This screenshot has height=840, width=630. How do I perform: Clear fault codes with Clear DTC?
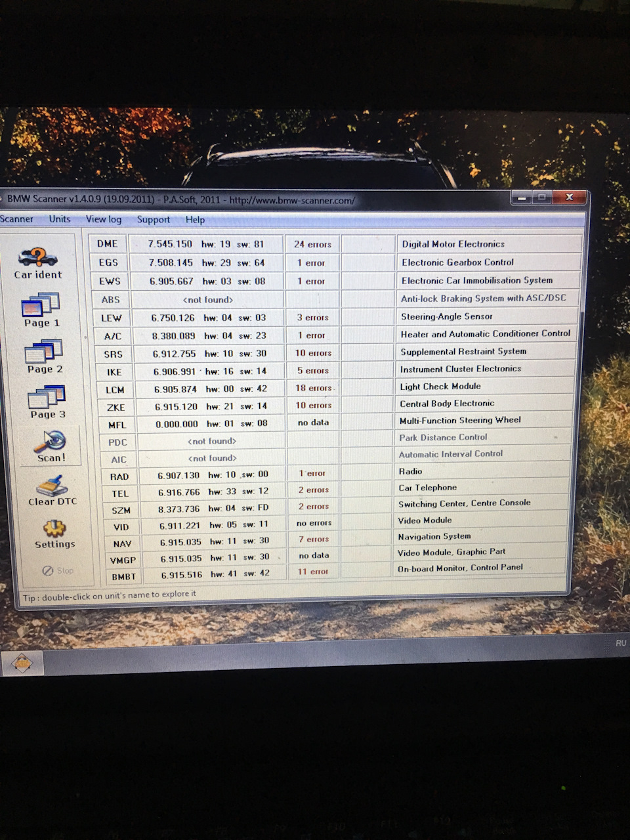pyautogui.click(x=52, y=490)
